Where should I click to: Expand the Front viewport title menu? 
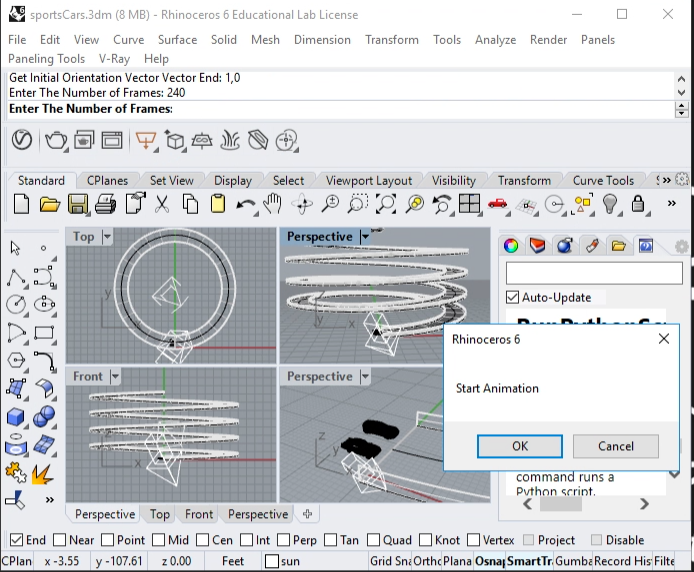click(115, 376)
